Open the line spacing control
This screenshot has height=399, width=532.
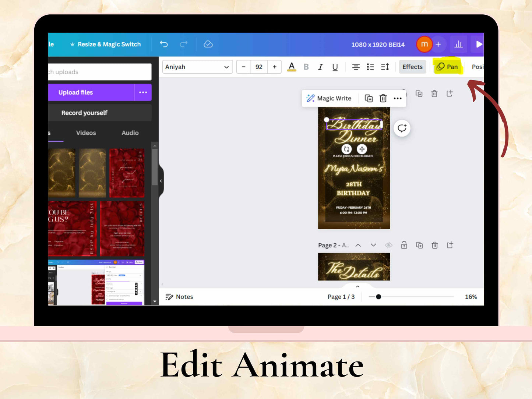click(x=385, y=67)
